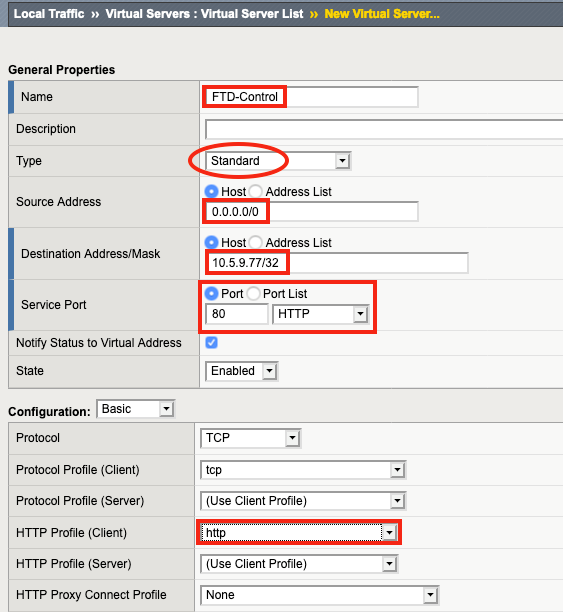Select Host radio for Destination Address/Mask
Screen dimensions: 563x612
click(211, 242)
